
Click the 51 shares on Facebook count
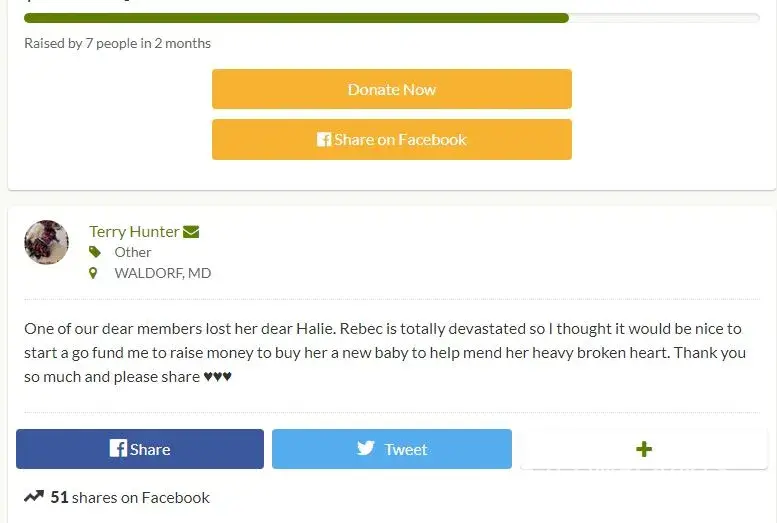coord(130,497)
